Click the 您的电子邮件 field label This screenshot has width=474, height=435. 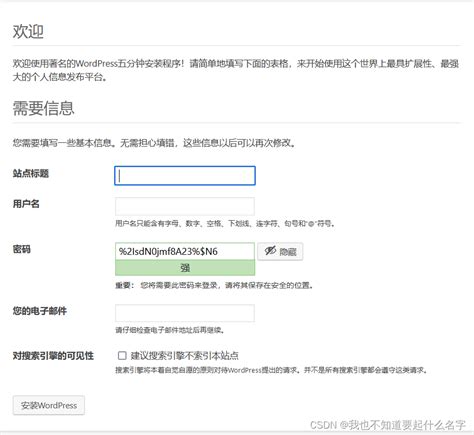click(40, 311)
